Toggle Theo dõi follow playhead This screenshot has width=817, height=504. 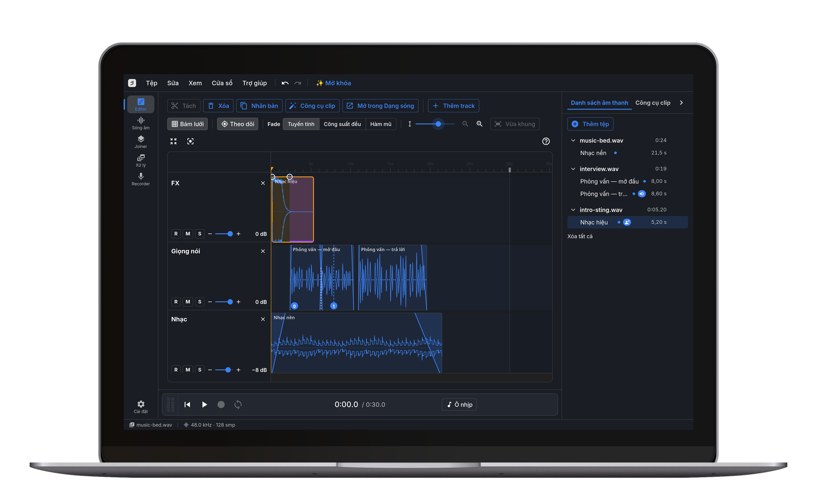[x=238, y=124]
